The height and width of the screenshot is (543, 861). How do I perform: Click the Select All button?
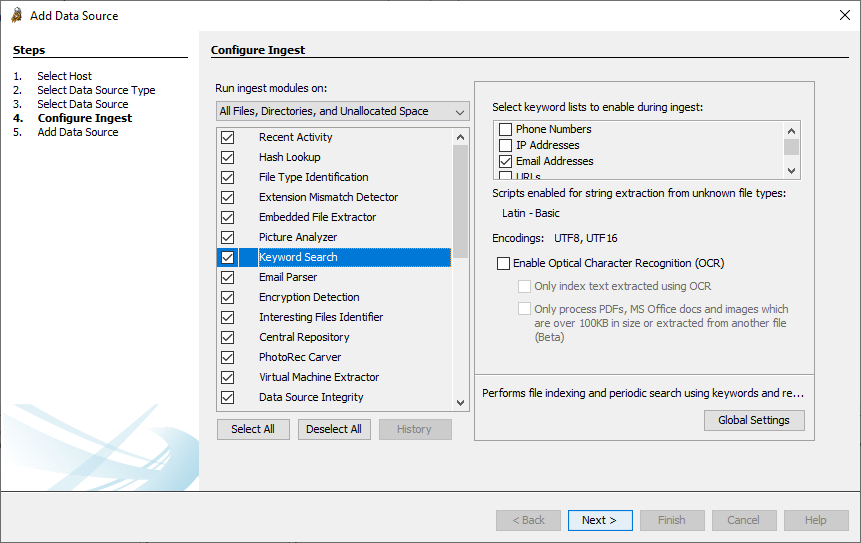(253, 429)
